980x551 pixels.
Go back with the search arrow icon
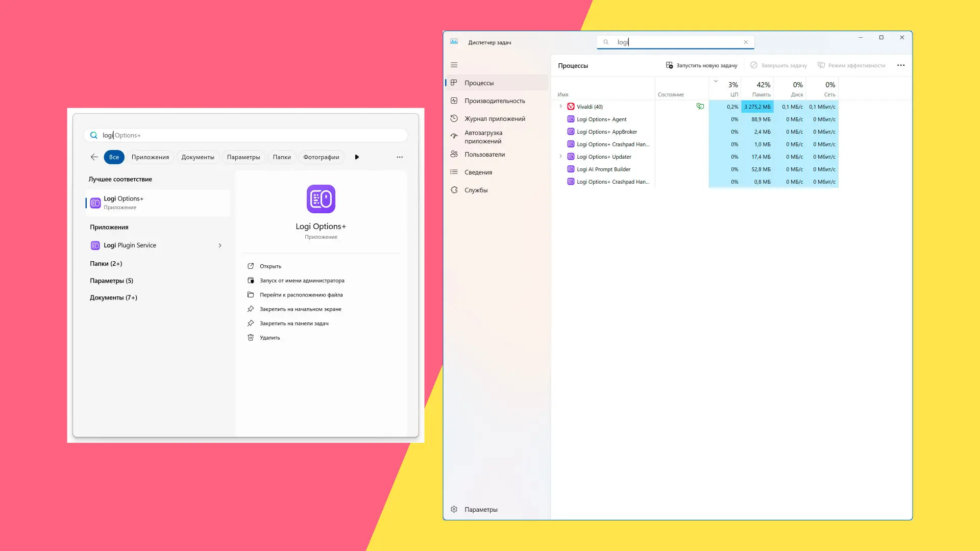(x=94, y=157)
